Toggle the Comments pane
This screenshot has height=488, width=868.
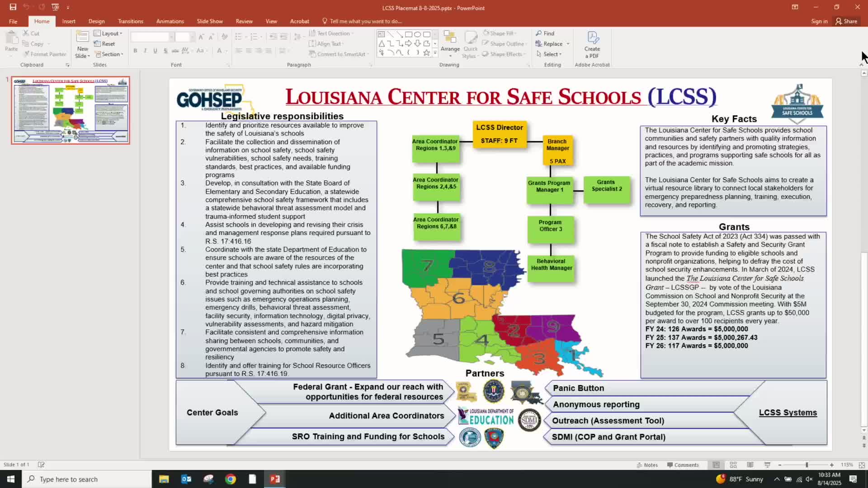pyautogui.click(x=683, y=465)
